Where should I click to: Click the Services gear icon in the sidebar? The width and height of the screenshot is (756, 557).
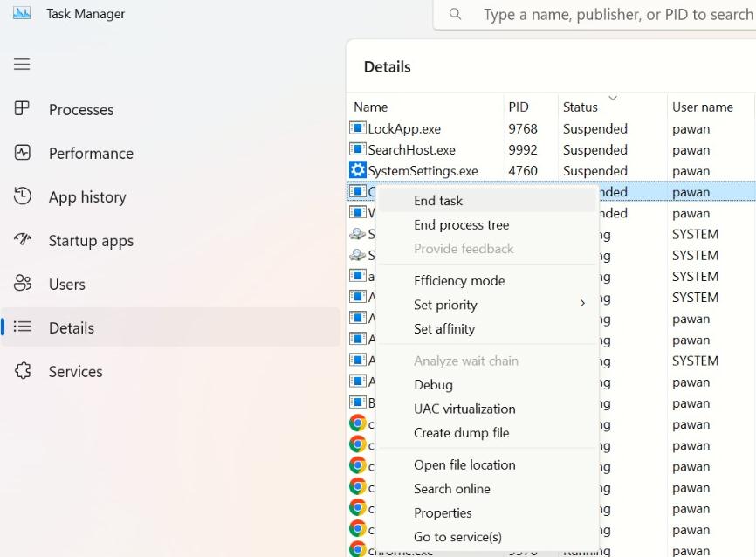point(21,371)
